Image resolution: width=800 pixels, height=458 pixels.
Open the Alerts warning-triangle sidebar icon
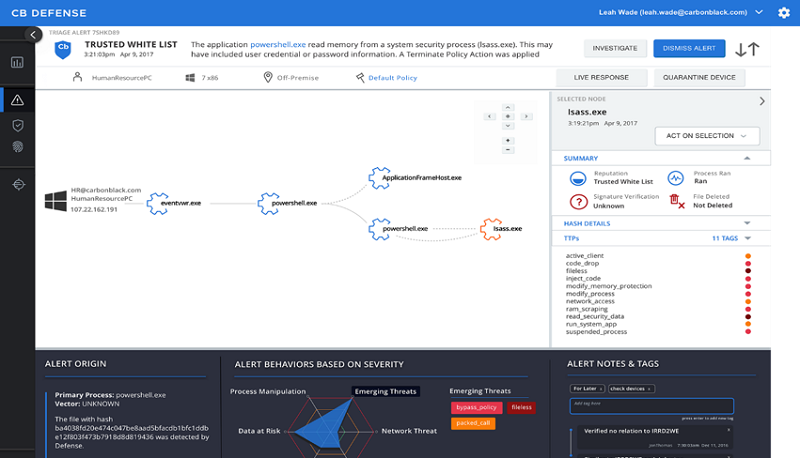17,100
